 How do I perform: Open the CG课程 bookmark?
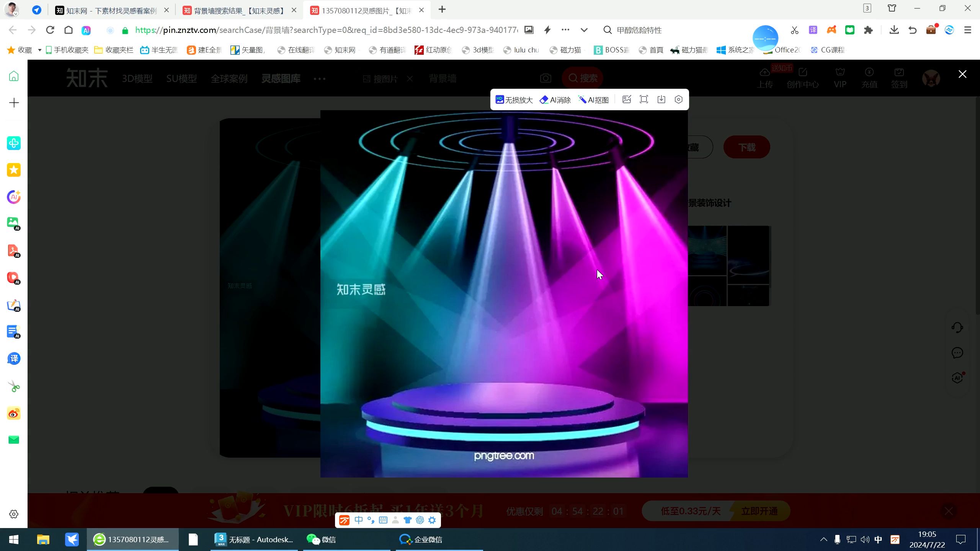tap(828, 50)
